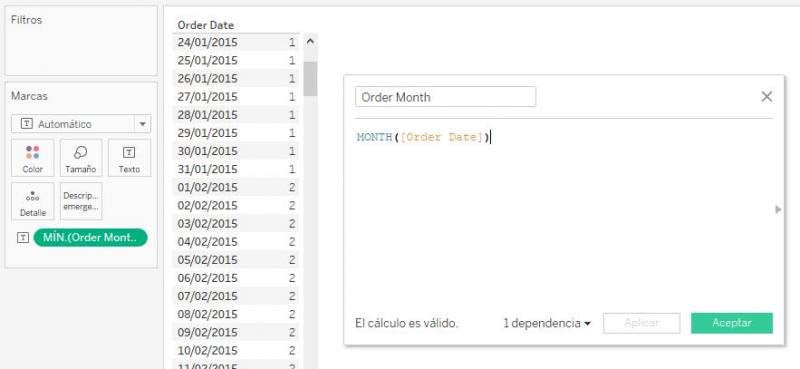The width and height of the screenshot is (800, 369).
Task: Select the 07/02/2015 row
Action: pyautogui.click(x=236, y=296)
